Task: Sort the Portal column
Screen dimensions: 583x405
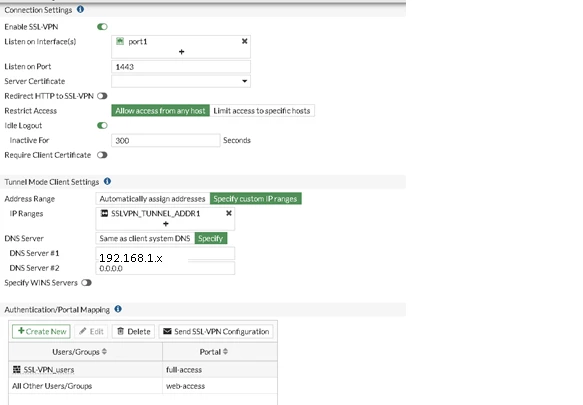Action: tap(225, 351)
